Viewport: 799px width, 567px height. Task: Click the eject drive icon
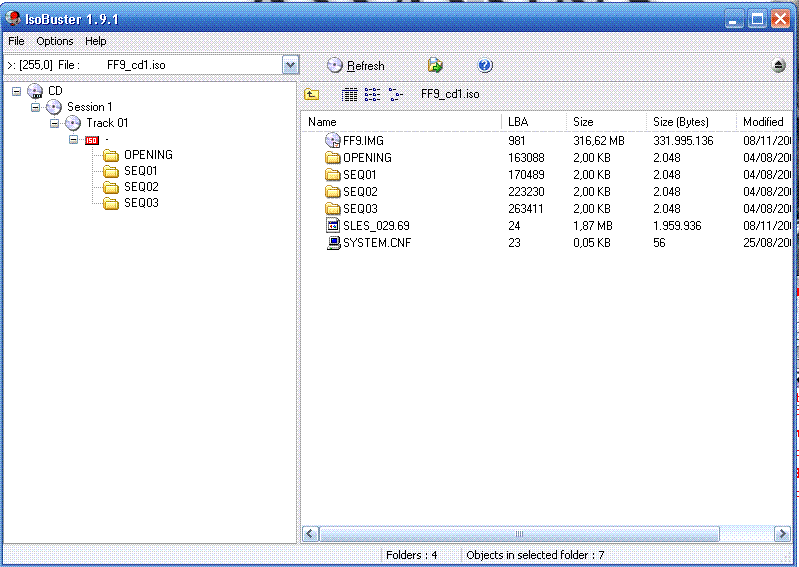pos(779,65)
